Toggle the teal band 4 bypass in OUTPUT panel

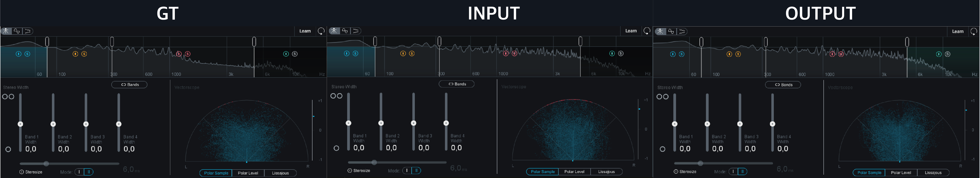point(939,54)
